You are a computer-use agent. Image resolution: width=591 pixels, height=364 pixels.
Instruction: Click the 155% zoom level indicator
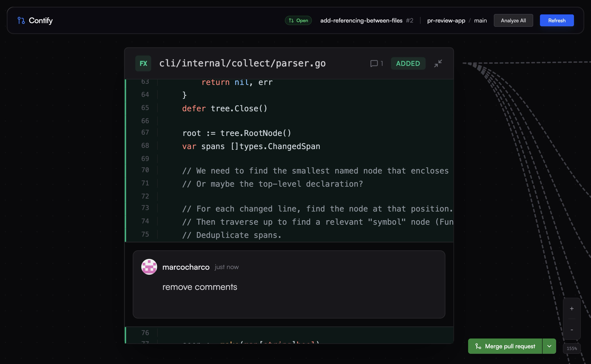[571, 348]
